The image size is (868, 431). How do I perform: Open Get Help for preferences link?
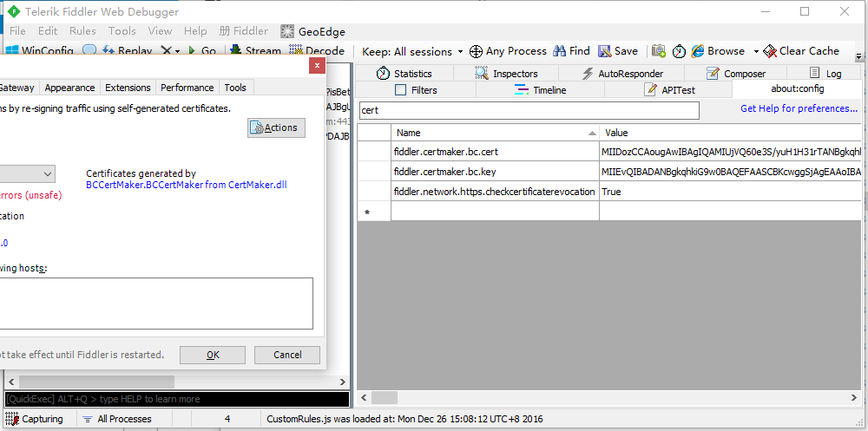pos(799,108)
